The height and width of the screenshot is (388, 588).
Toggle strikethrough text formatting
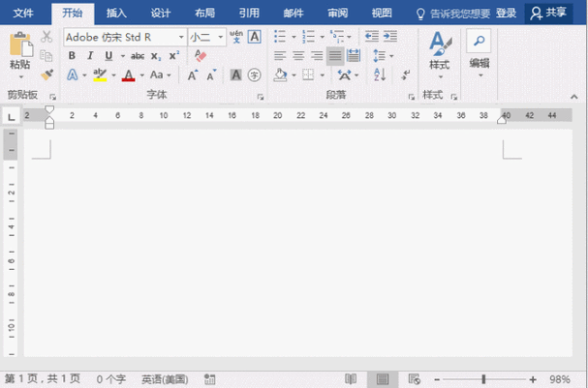pyautogui.click(x=138, y=56)
